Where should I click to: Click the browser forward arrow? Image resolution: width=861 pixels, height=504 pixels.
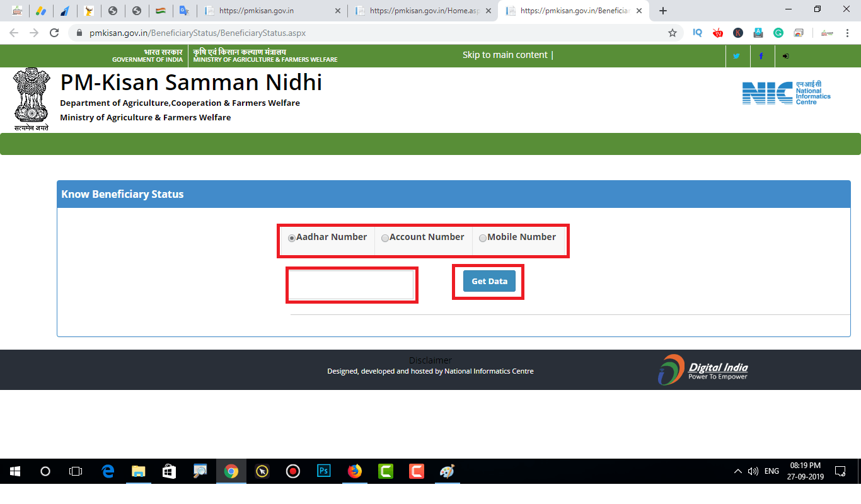point(34,33)
